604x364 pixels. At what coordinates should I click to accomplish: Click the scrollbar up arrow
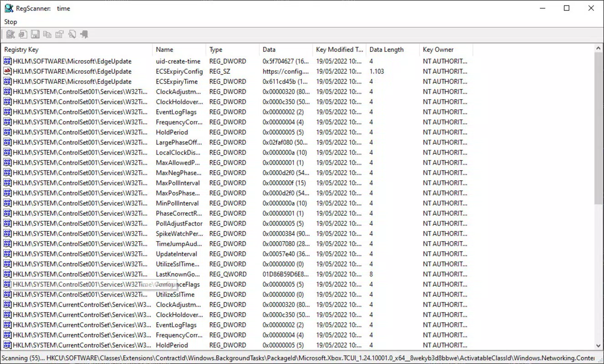coord(599,48)
